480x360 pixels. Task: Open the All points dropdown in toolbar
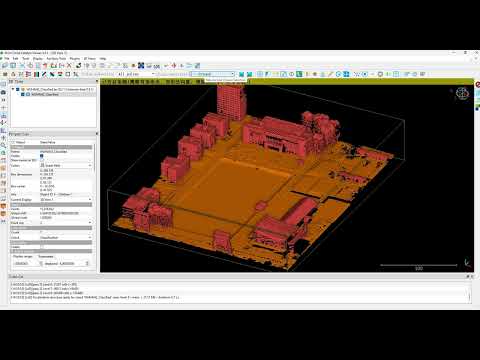[x=137, y=74]
